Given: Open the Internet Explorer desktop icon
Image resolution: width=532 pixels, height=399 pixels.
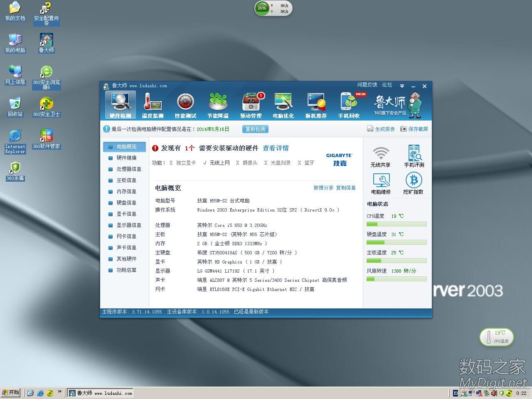Looking at the screenshot, I should (x=15, y=141).
